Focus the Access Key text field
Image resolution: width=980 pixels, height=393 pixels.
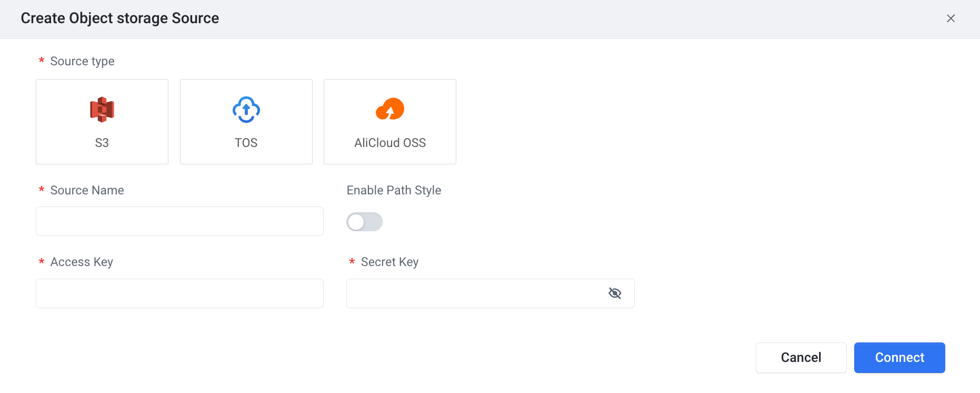pos(179,293)
